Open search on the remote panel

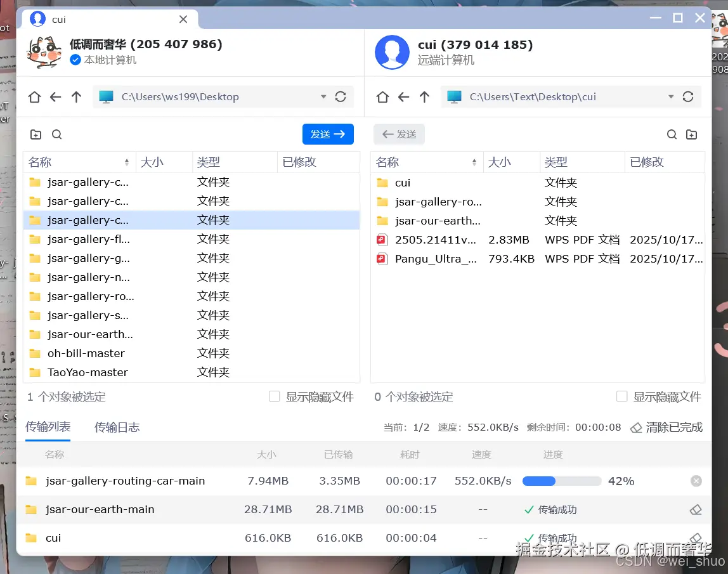(x=672, y=134)
